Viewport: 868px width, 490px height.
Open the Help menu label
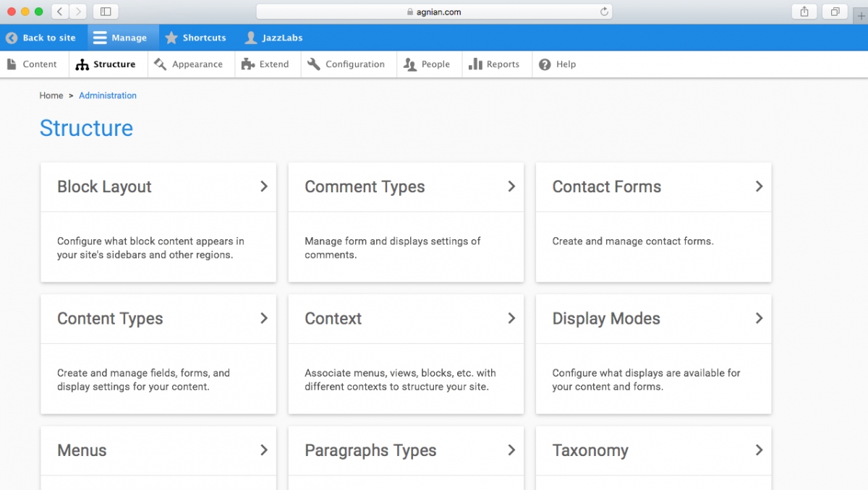click(566, 64)
